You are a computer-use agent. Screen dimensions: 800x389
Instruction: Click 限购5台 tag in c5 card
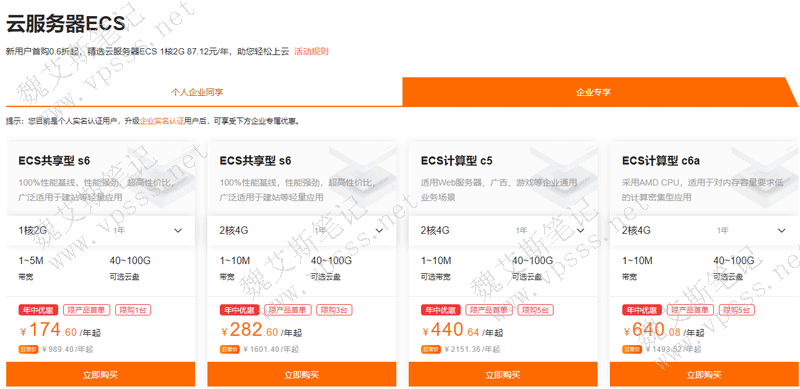tap(536, 310)
